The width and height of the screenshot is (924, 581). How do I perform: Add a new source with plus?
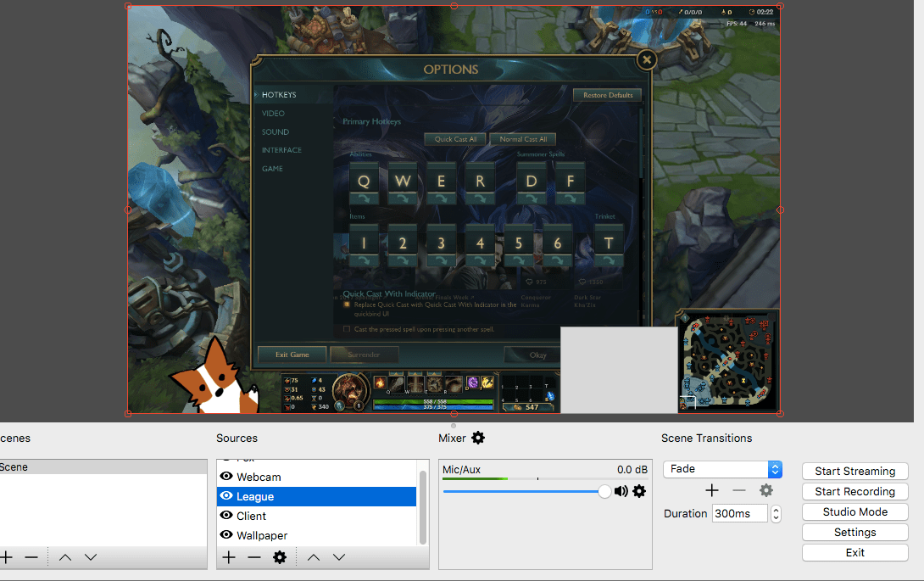click(229, 556)
